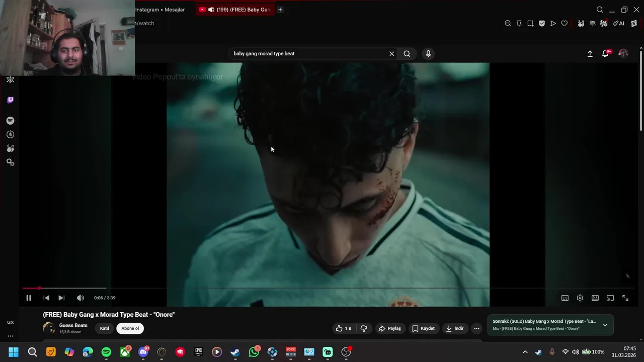Image resolution: width=644 pixels, height=362 pixels.
Task: Skip to the previous video
Action: (x=46, y=298)
